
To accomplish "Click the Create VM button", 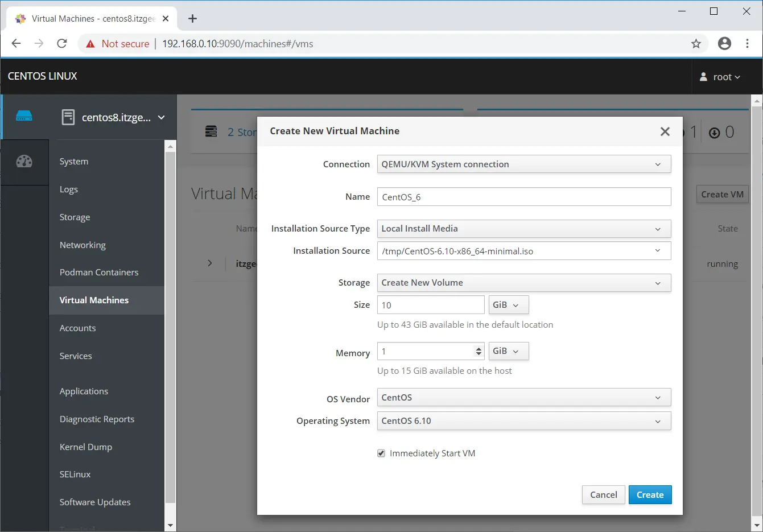I will pos(722,195).
